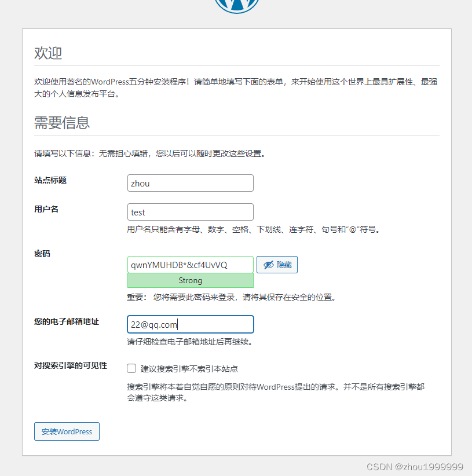472x476 pixels.
Task: Click the 对搜索引擎的可见性 label
Action: coord(71,365)
